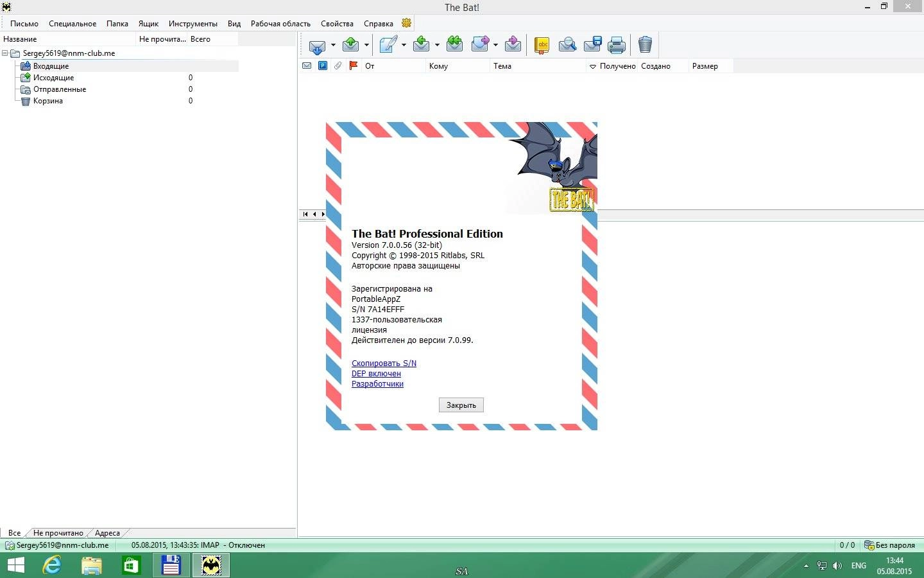Image resolution: width=924 pixels, height=578 pixels.
Task: Switch to the Не прочитано tab
Action: tap(58, 533)
